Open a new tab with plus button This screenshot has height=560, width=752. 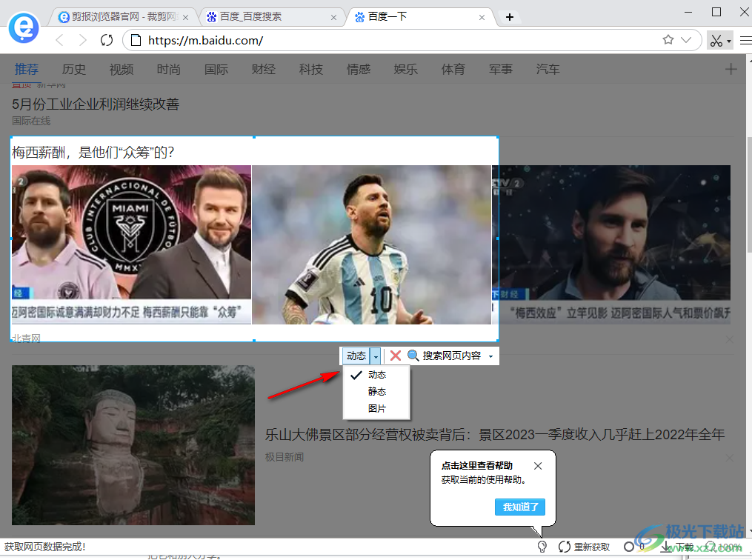pos(509,17)
